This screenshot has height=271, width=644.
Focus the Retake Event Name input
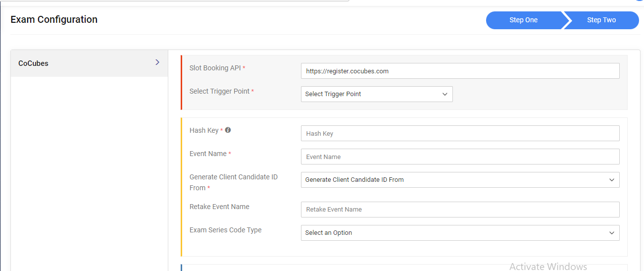(x=460, y=210)
